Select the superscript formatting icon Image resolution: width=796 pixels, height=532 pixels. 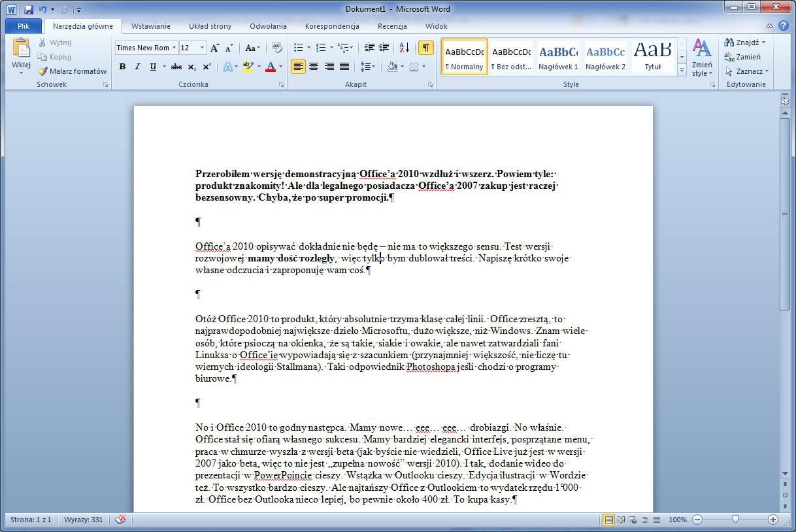tap(206, 66)
